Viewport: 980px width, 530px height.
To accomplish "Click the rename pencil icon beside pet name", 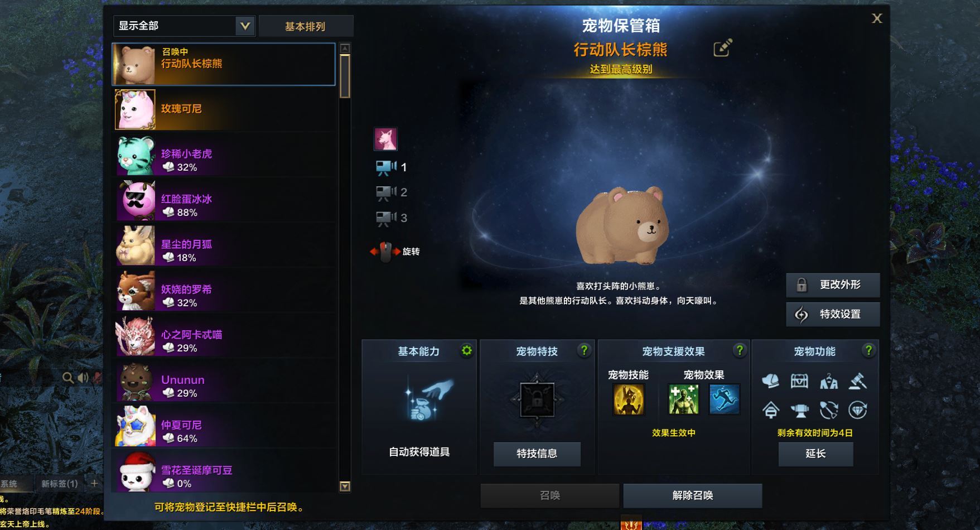I will 722,48.
